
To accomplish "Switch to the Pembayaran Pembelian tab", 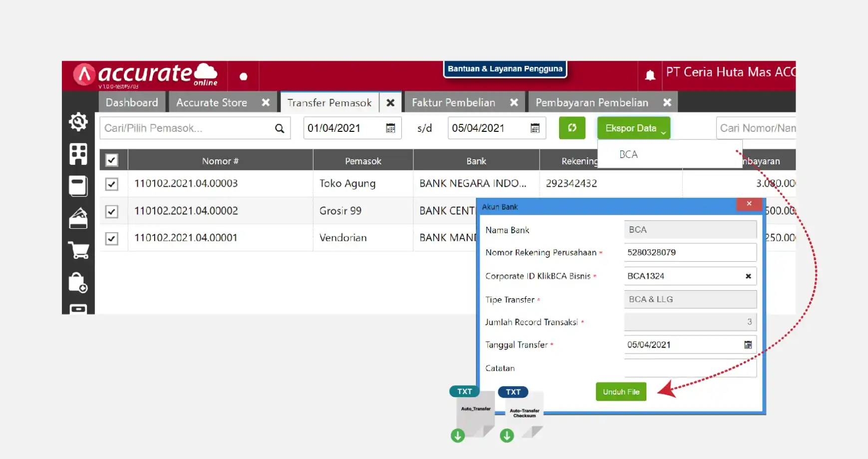I will 592,102.
